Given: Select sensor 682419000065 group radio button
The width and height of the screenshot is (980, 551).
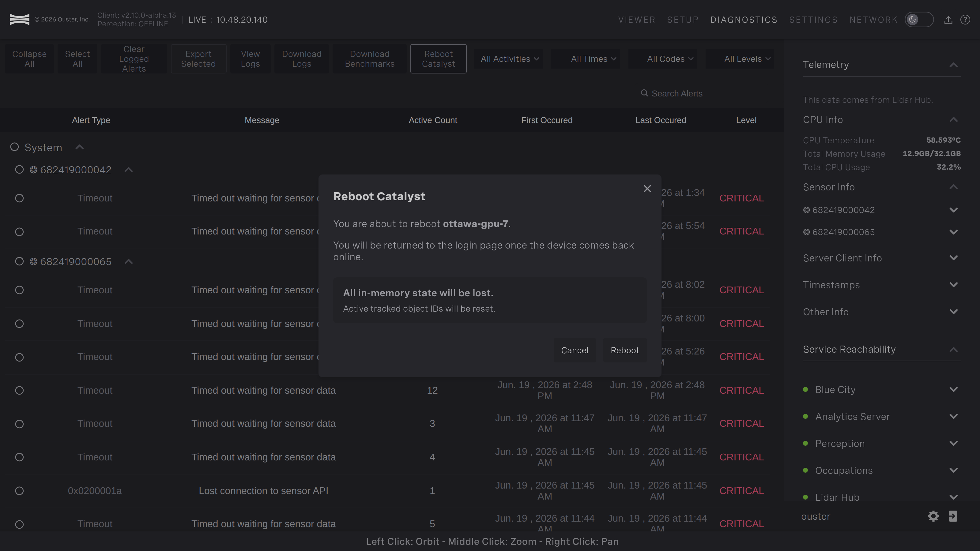Looking at the screenshot, I should pos(19,262).
